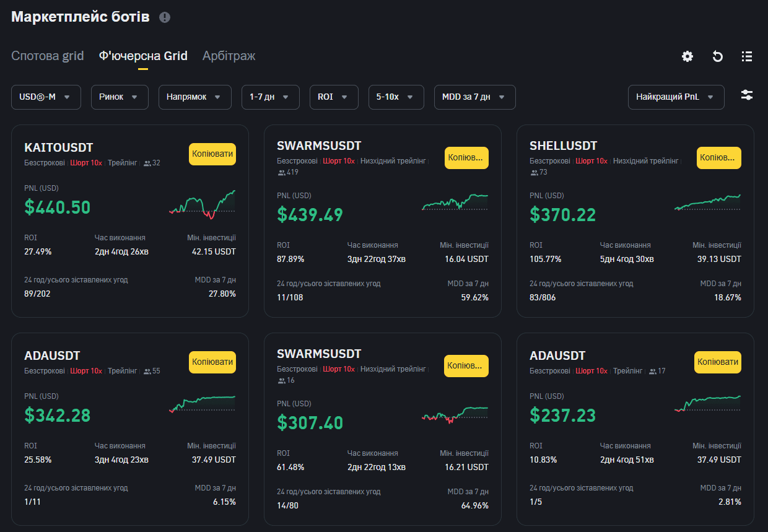This screenshot has height=532, width=768.
Task: Copy the SWARMSUSDT bot with $307.40 PNL
Action: pos(466,366)
